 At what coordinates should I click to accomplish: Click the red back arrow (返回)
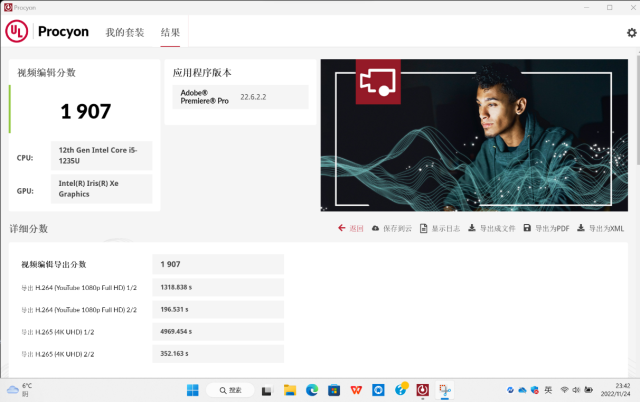(x=342, y=228)
